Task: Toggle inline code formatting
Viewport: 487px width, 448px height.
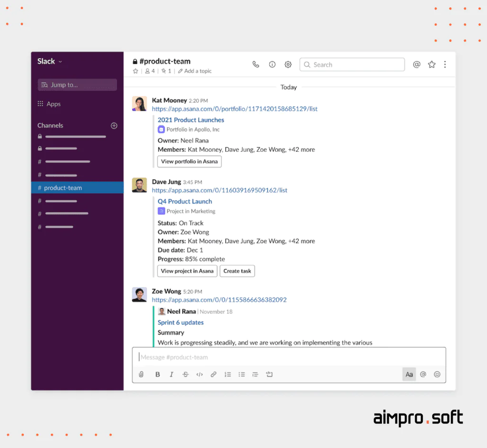Action: click(199, 374)
